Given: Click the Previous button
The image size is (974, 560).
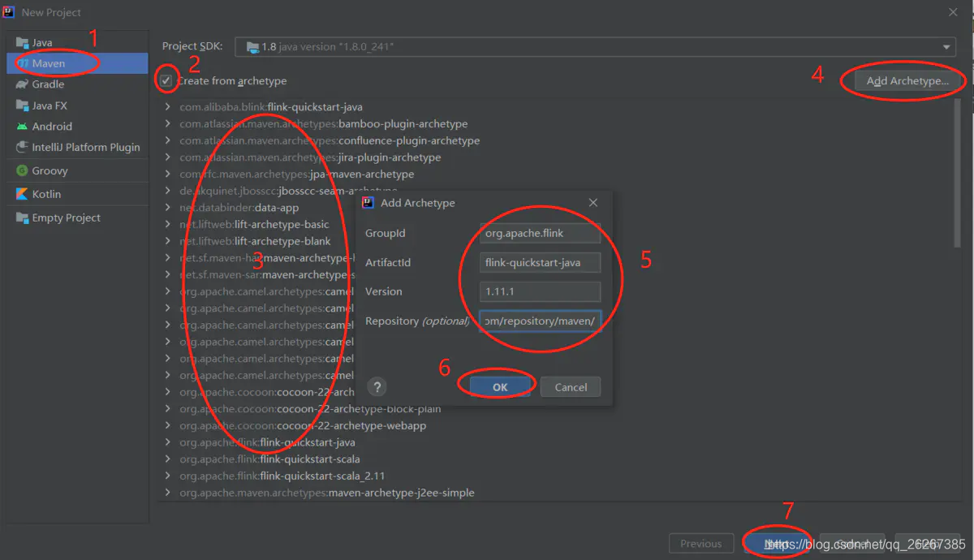Looking at the screenshot, I should coord(700,544).
